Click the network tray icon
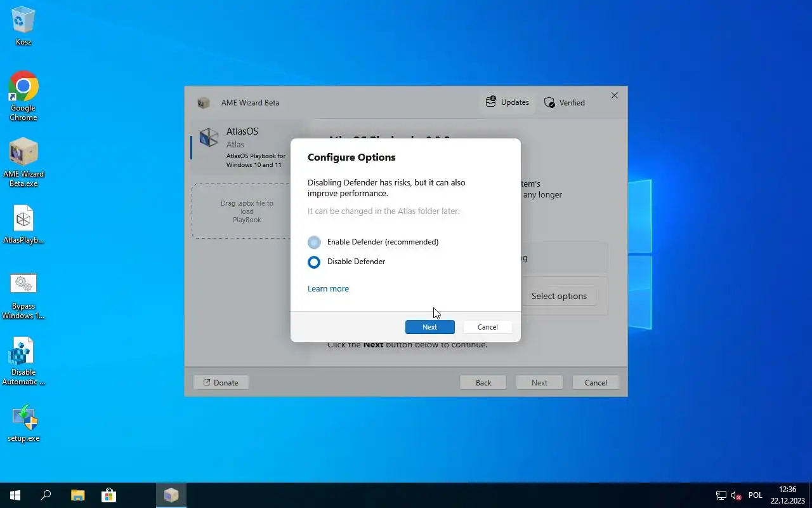This screenshot has height=508, width=812. [721, 495]
